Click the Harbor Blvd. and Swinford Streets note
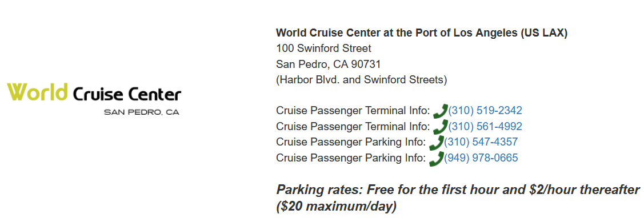The height and width of the screenshot is (218, 644). [361, 80]
